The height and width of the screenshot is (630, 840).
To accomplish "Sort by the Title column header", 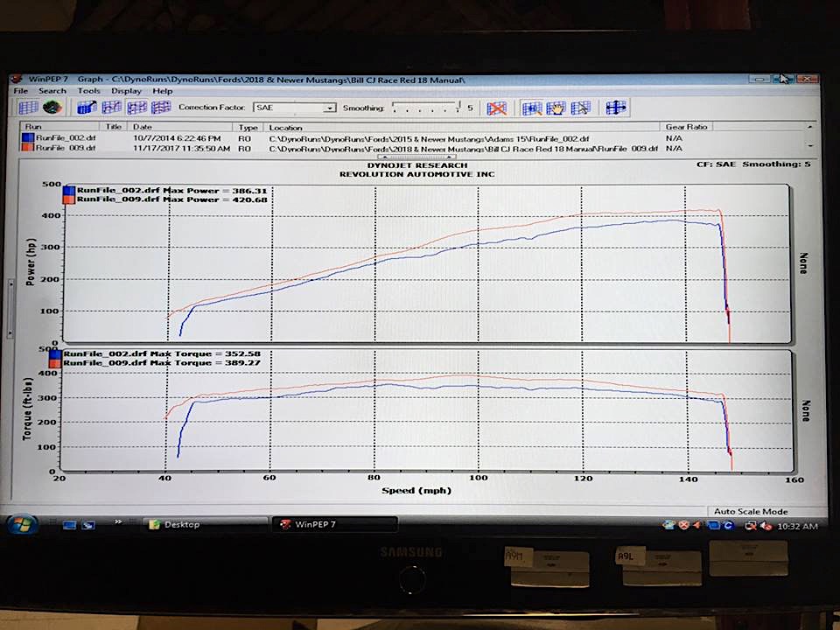I will (x=115, y=127).
